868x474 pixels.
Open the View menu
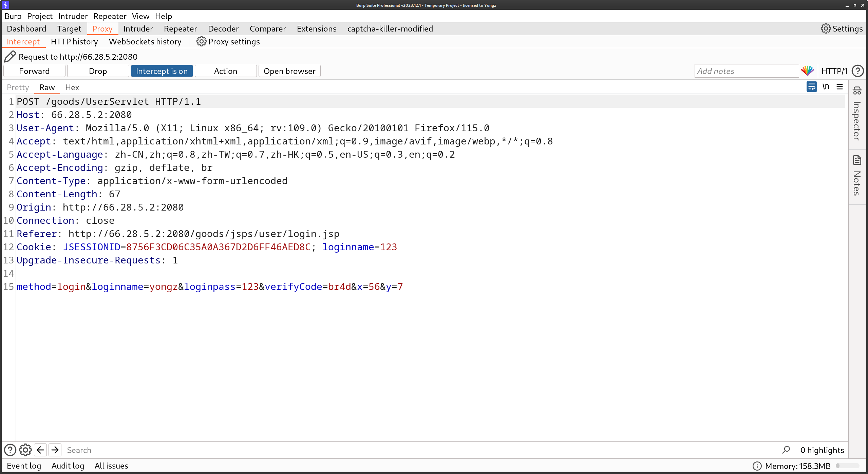click(x=140, y=16)
